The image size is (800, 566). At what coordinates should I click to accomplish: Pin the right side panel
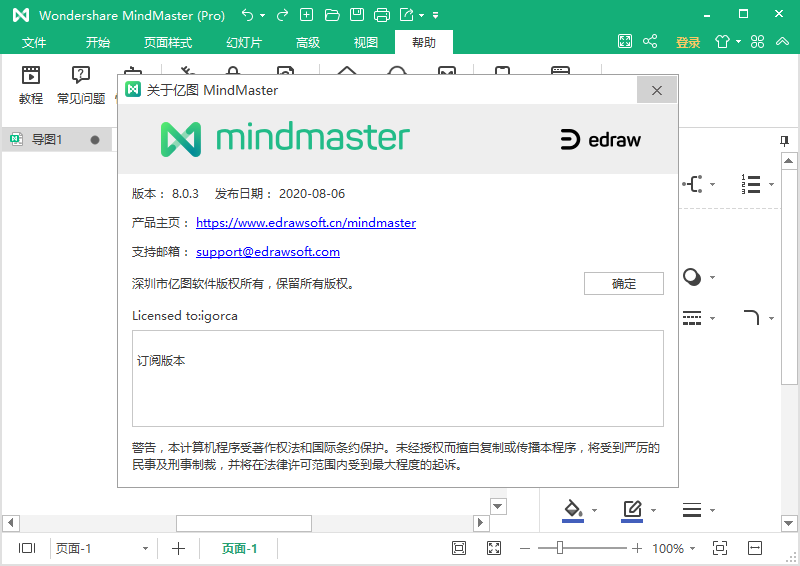click(785, 141)
